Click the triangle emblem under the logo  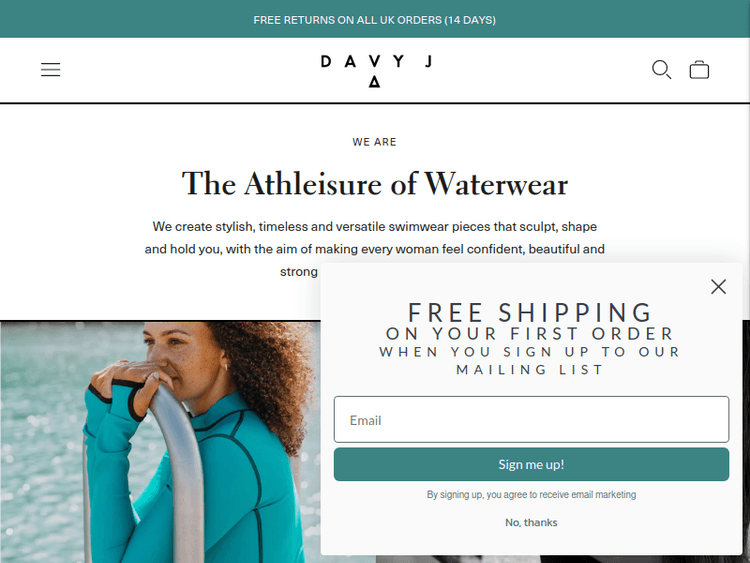(375, 82)
